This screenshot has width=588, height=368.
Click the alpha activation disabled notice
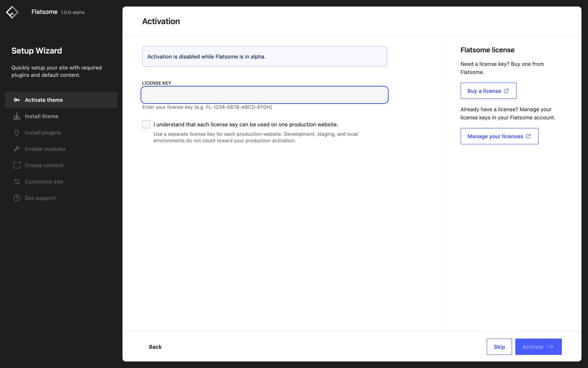[x=265, y=57]
